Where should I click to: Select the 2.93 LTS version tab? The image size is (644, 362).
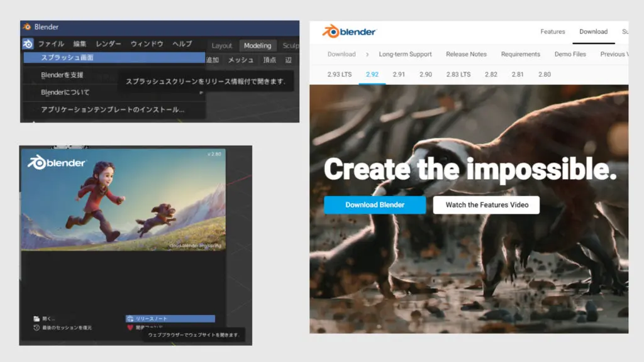pos(339,74)
